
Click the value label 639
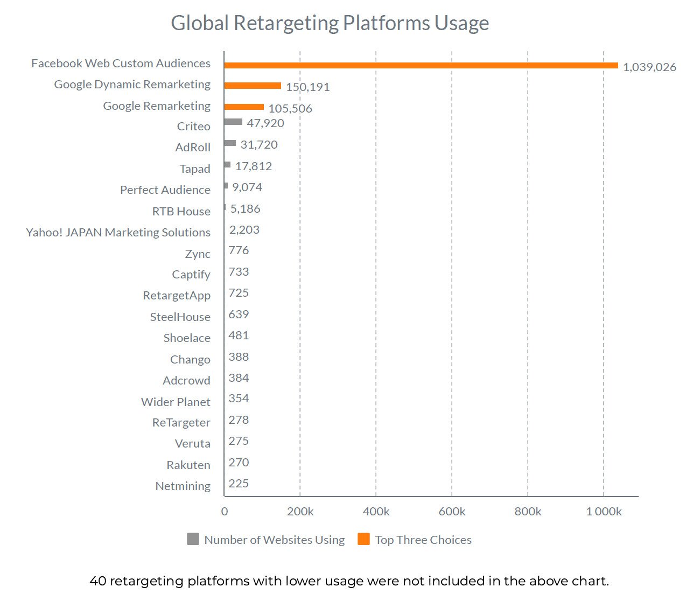(x=239, y=315)
